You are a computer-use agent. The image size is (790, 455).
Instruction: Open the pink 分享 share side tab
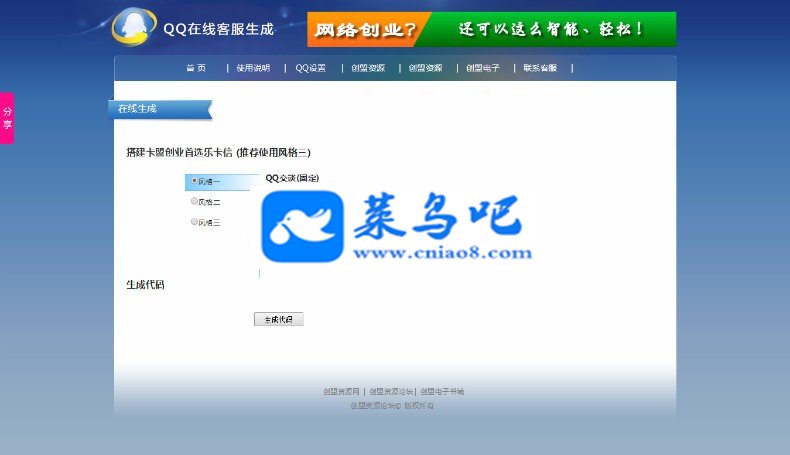point(7,118)
